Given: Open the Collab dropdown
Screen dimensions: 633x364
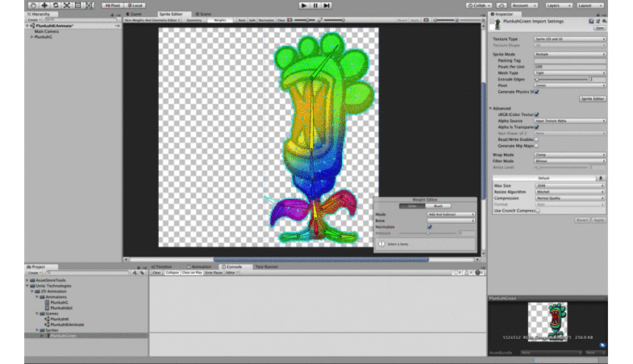Looking at the screenshot, I should 479,6.
